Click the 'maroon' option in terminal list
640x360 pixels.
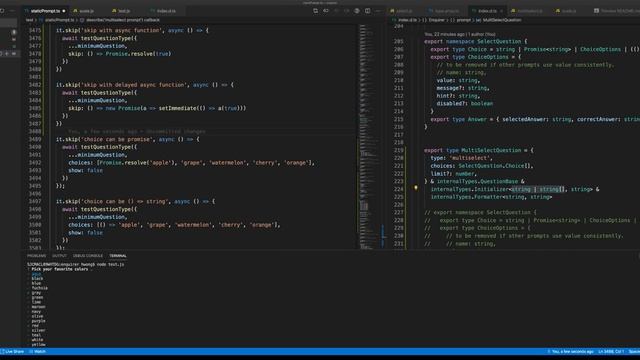[38, 307]
